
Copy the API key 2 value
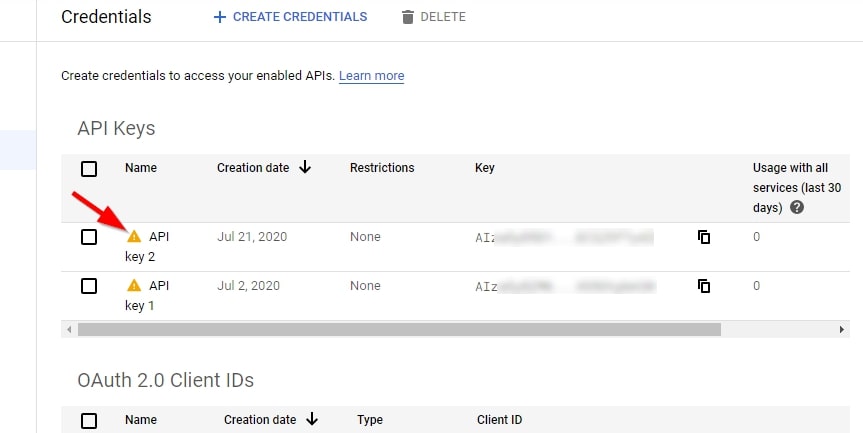[704, 237]
